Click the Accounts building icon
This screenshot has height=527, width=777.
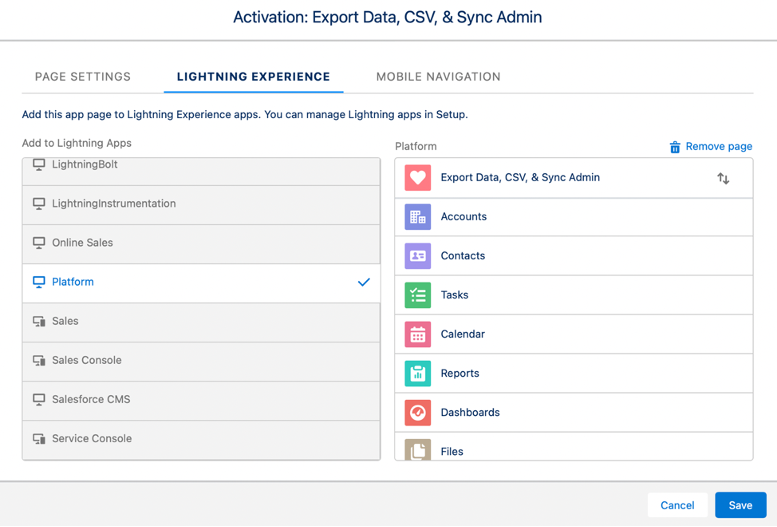coord(417,217)
